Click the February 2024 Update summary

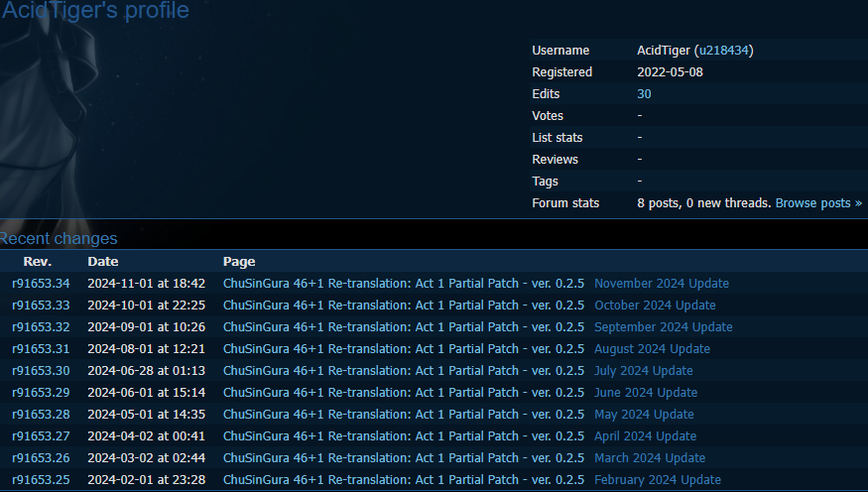(658, 480)
